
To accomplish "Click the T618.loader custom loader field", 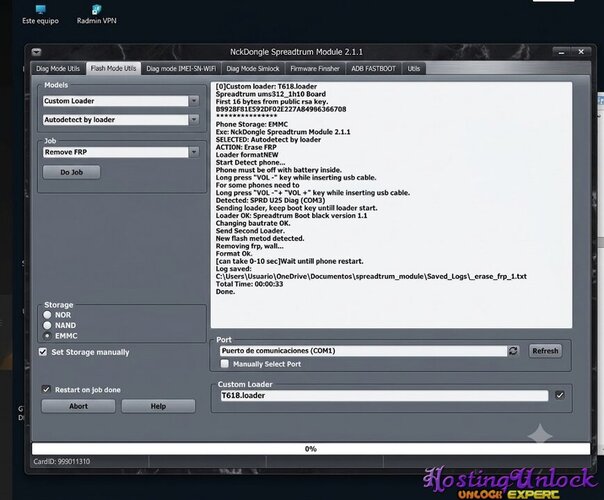I will pyautogui.click(x=384, y=396).
